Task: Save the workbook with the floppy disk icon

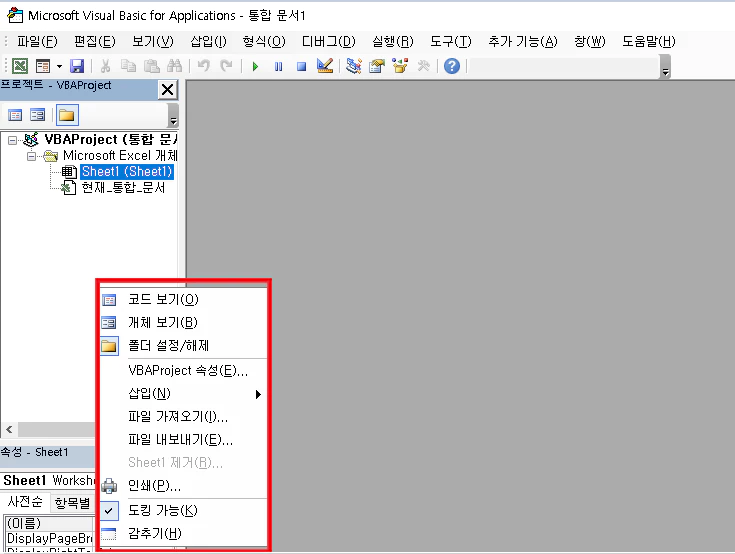Action: click(77, 66)
